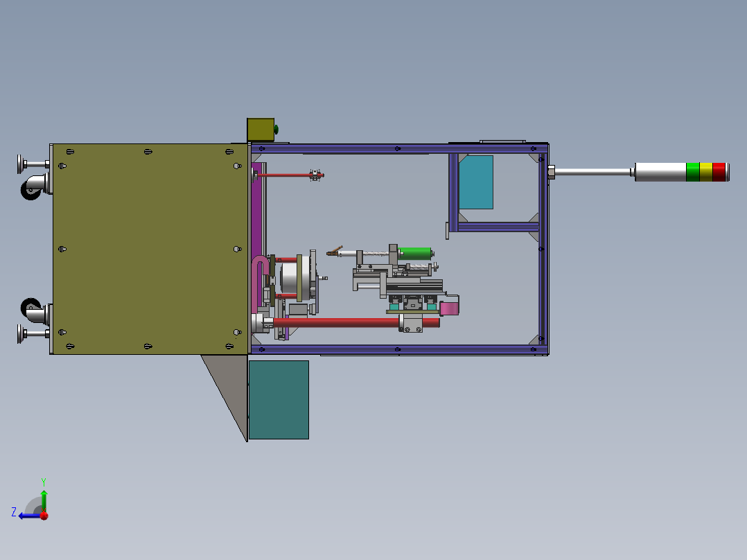Select the bottom leveling foot
747x560 pixels.
click(33, 333)
